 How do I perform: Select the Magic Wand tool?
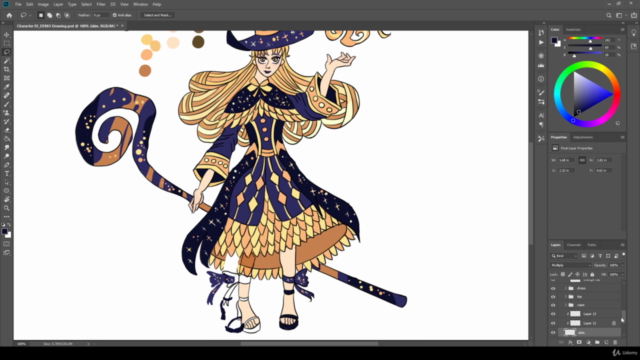7,60
